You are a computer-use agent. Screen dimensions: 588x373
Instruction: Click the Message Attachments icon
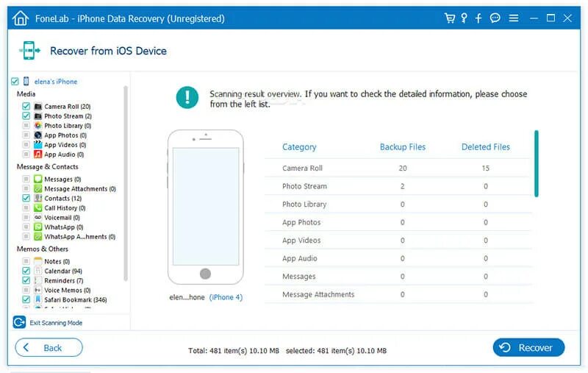(38, 189)
